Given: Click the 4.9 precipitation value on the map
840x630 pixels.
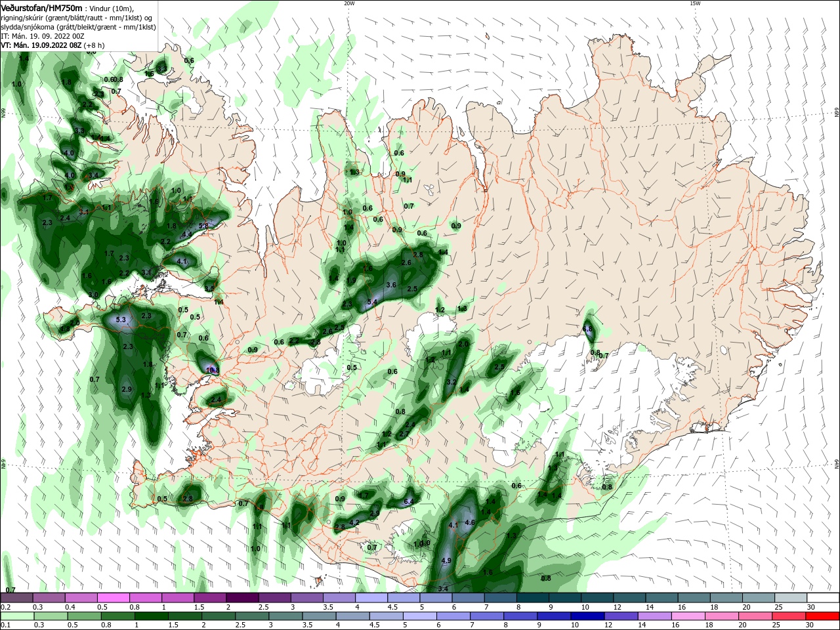Looking at the screenshot, I should (446, 560).
